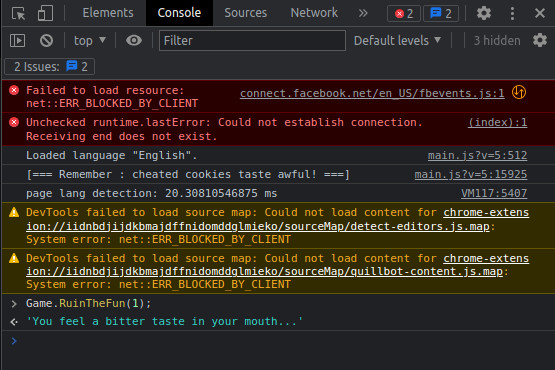Clear the console with the ban icon

46,40
